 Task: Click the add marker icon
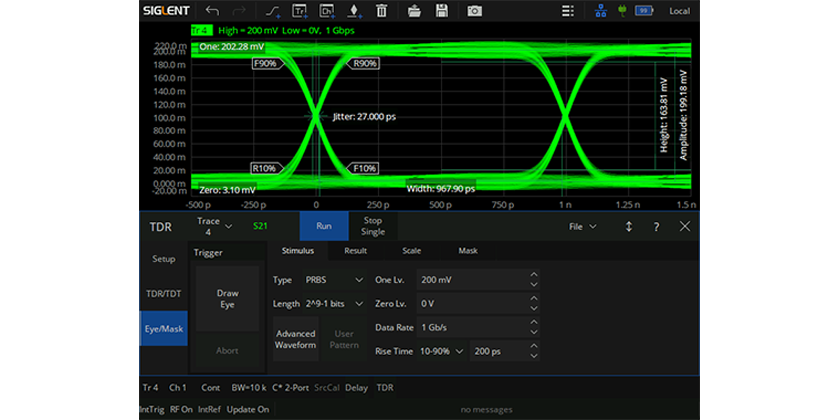coord(353,11)
